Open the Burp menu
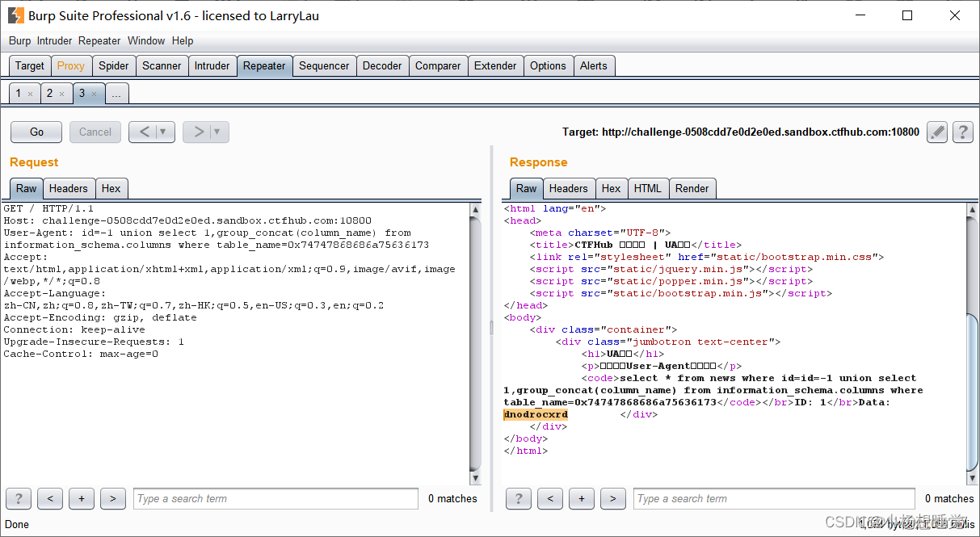 pos(19,40)
